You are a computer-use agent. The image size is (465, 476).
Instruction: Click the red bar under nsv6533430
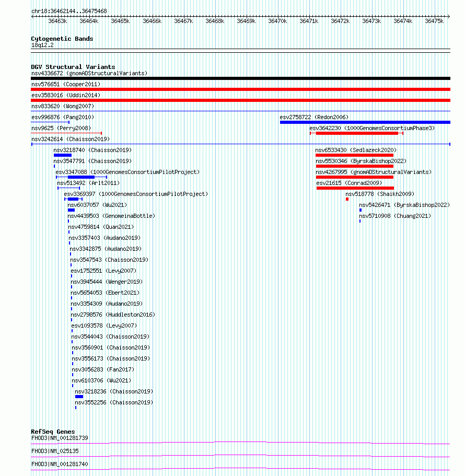pyautogui.click(x=355, y=155)
